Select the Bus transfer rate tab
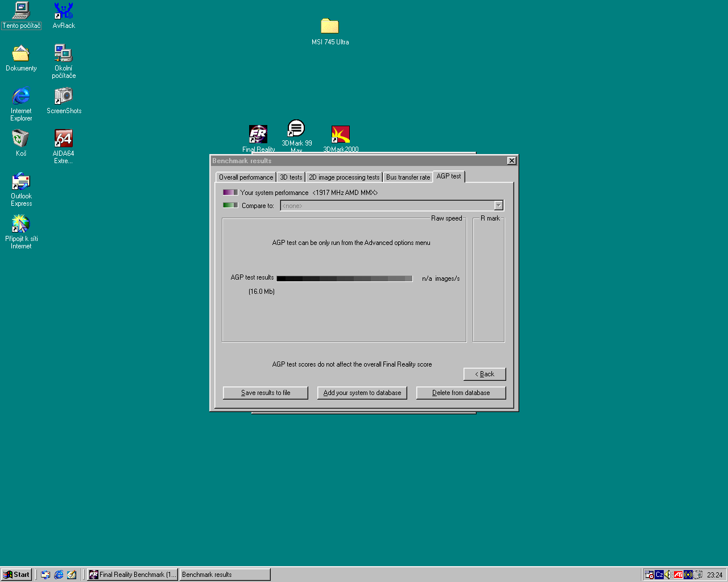728x582 pixels. tap(408, 177)
